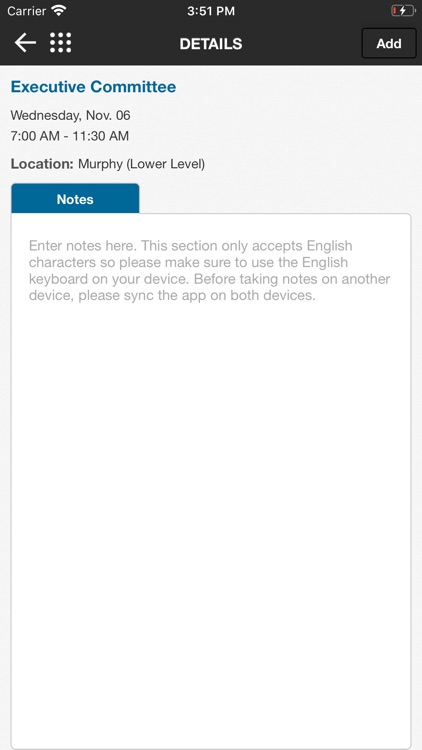This screenshot has height=750, width=422.
Task: Tap the Executive Committee session title
Action: (93, 87)
